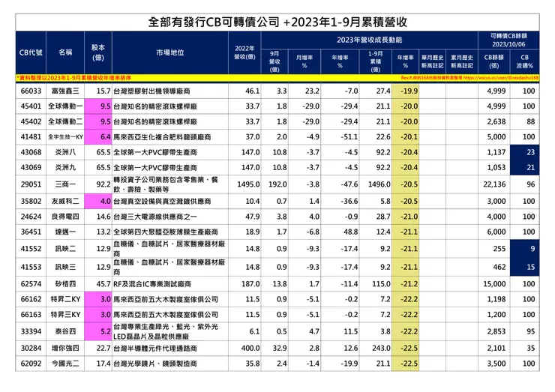This screenshot has width=555, height=392.
Task: Click 台灣光學鏡片、鏡頭製造商 description
Action: coord(155,364)
